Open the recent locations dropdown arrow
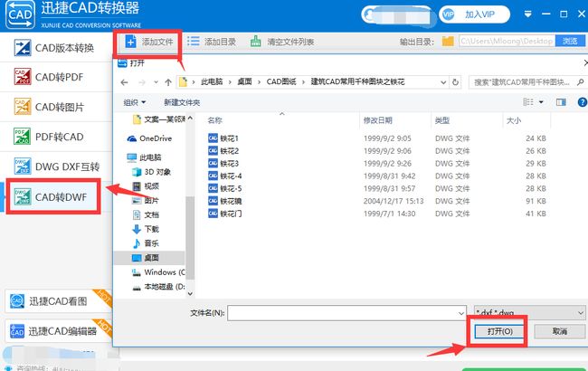This screenshot has height=371, width=588. [156, 82]
